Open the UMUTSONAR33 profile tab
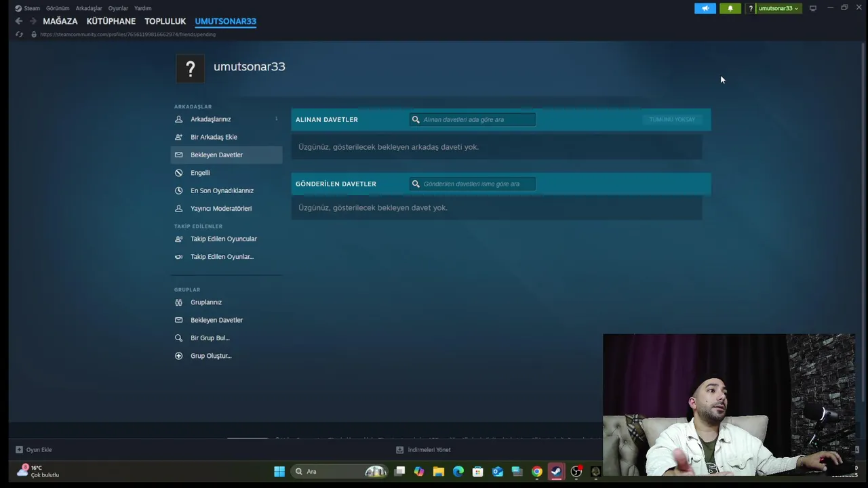Screen dimensions: 868x488 click(x=225, y=21)
